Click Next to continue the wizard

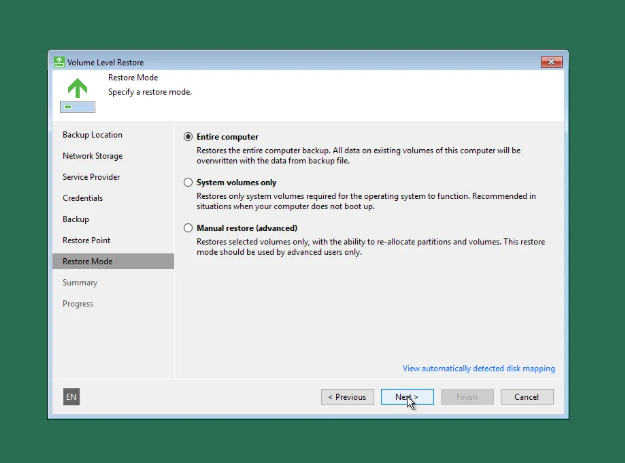(x=406, y=397)
